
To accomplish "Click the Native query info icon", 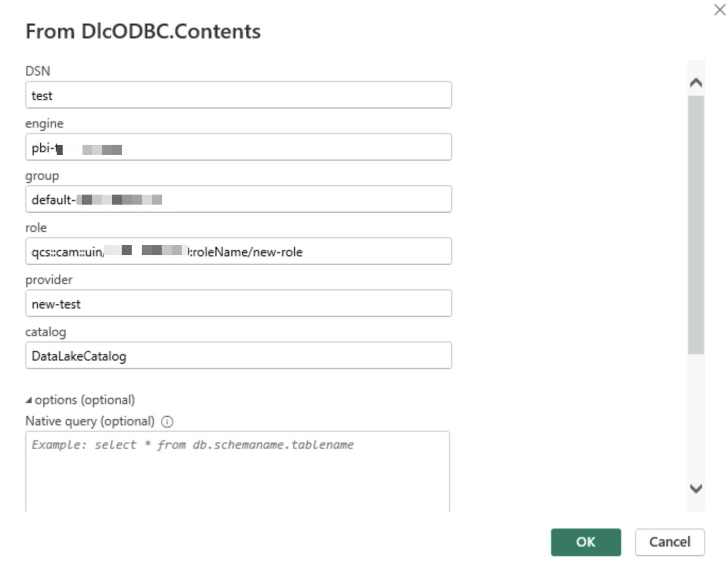I will coord(167,422).
